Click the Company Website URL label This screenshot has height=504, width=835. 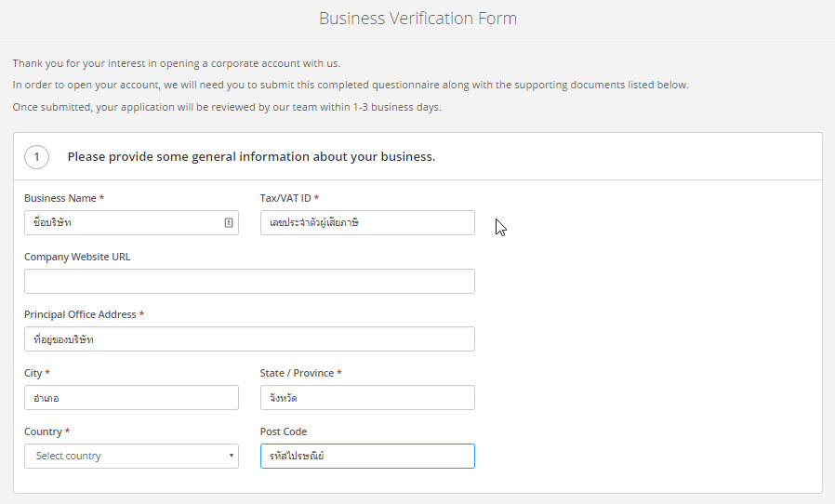[x=77, y=257]
